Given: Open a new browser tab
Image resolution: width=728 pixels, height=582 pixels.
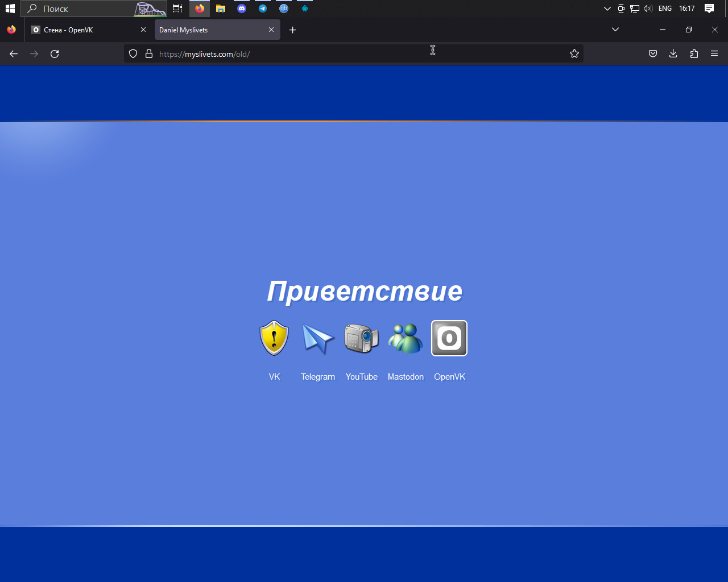Looking at the screenshot, I should click(x=293, y=30).
